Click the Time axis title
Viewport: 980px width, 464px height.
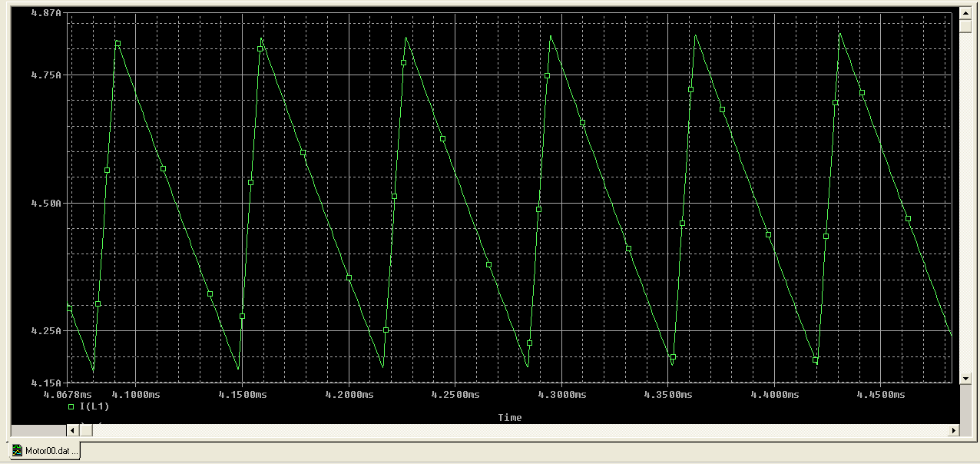tap(510, 418)
